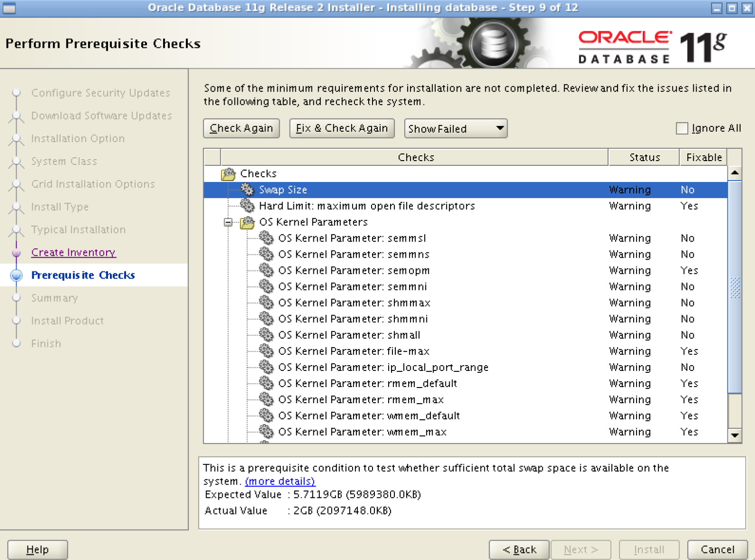Open the window menu icon in title bar
The height and width of the screenshot is (560, 755).
[9, 8]
